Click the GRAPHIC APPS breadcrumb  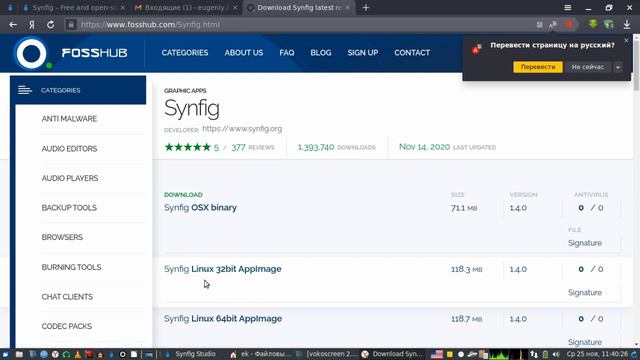185,91
